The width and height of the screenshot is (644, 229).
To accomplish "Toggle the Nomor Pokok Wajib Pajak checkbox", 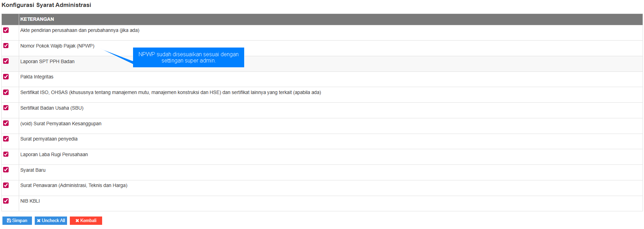I will pyautogui.click(x=6, y=45).
